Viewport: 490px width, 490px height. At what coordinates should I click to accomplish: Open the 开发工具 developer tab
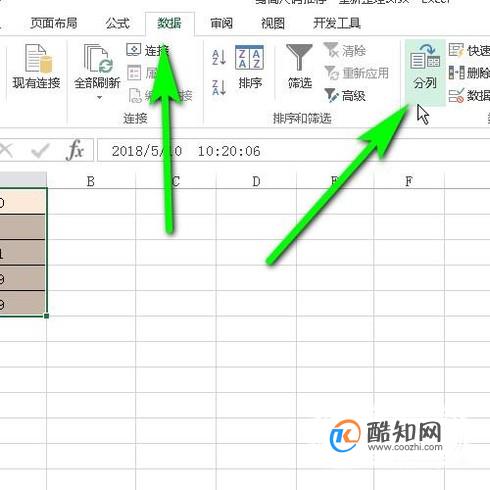pyautogui.click(x=337, y=23)
